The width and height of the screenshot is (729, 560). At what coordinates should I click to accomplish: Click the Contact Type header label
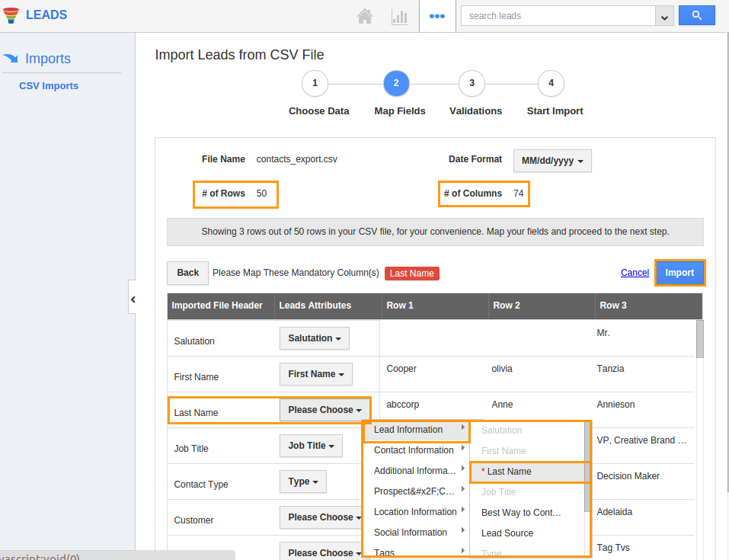tap(201, 485)
